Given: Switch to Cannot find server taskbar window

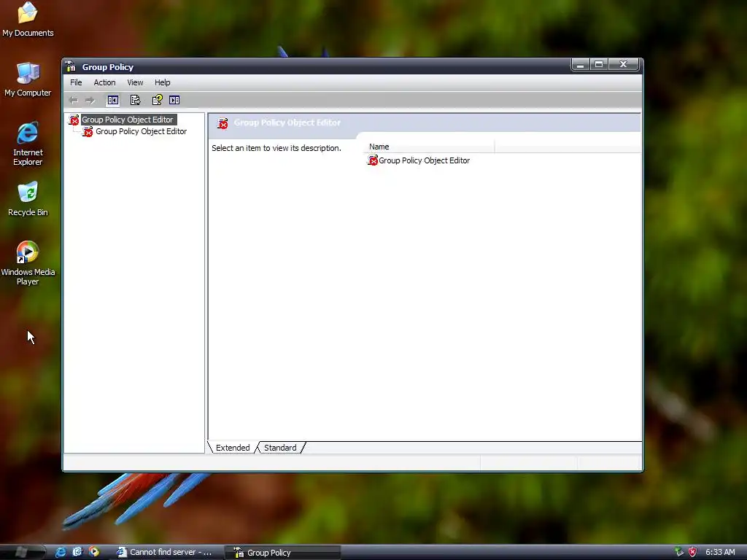Looking at the screenshot, I should [x=166, y=553].
